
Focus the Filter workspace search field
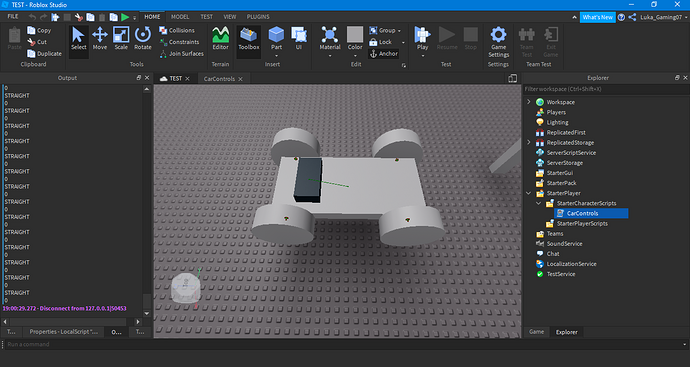pos(606,89)
